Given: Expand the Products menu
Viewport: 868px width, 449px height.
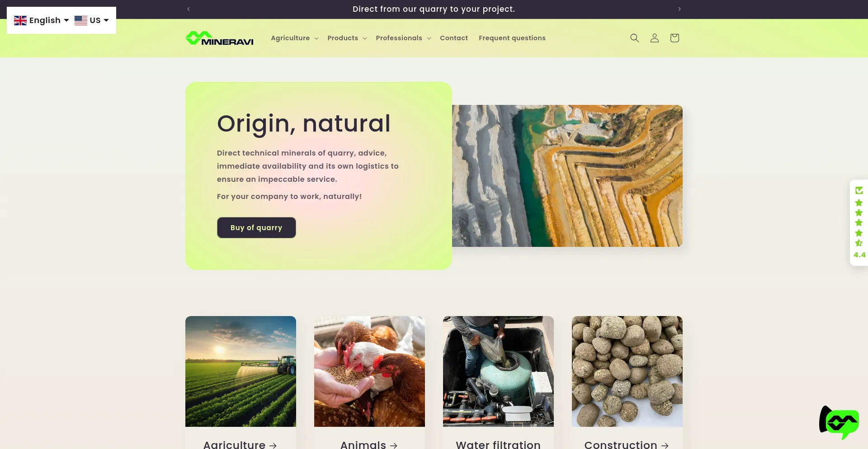Looking at the screenshot, I should [347, 38].
